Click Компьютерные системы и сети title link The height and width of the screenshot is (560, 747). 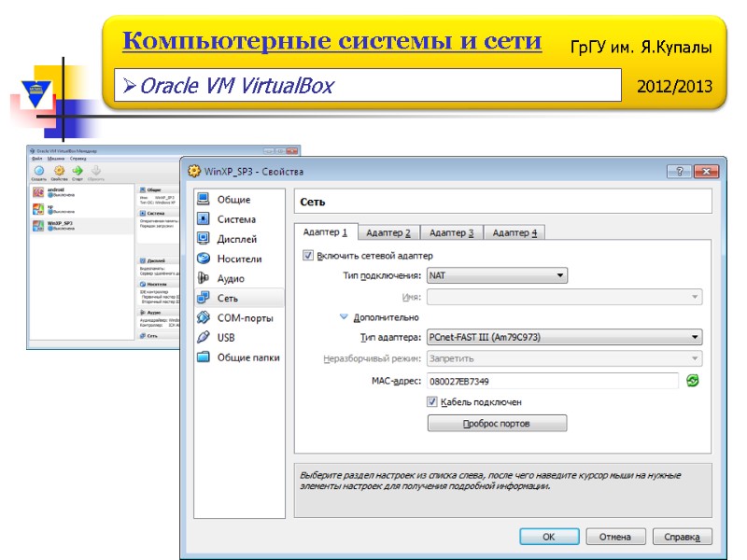[332, 41]
